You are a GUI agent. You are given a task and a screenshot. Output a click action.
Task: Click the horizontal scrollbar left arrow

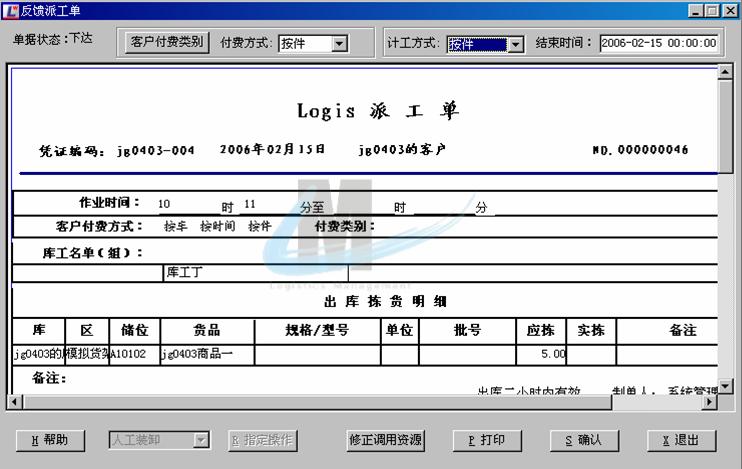click(x=16, y=402)
